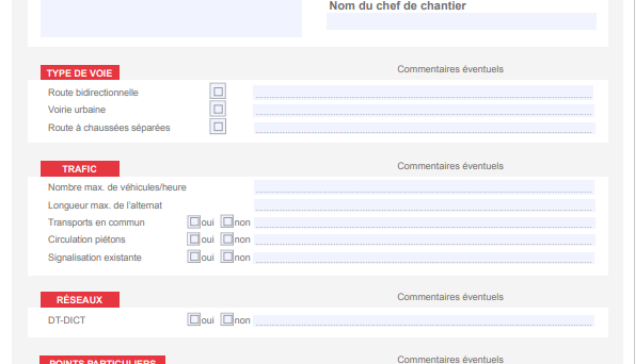
Task: Mark non for Circulation piétons
Action: (x=227, y=239)
